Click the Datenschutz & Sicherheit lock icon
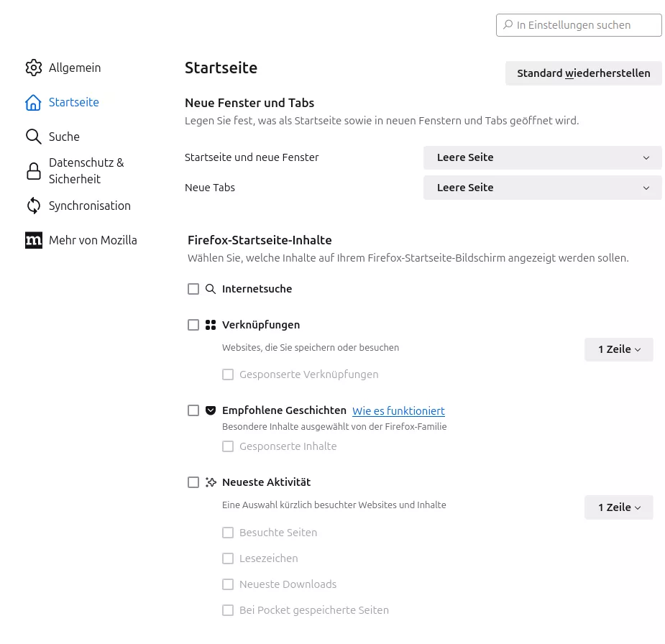Screen dimensions: 665x644 click(x=34, y=171)
